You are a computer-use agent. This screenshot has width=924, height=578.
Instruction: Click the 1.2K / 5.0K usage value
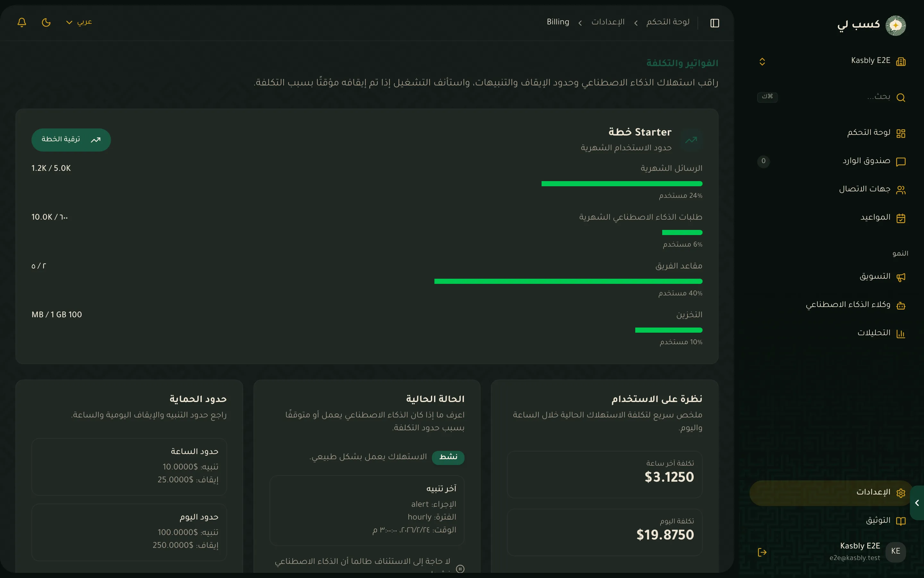[51, 169]
